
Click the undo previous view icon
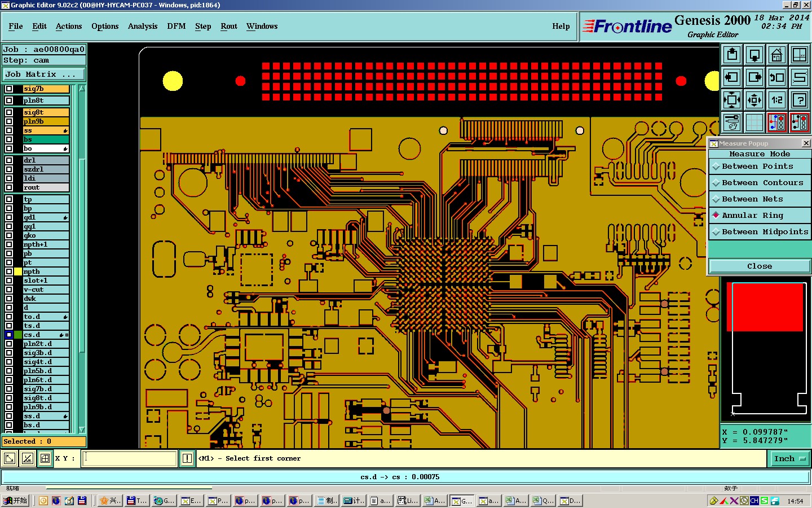click(776, 77)
